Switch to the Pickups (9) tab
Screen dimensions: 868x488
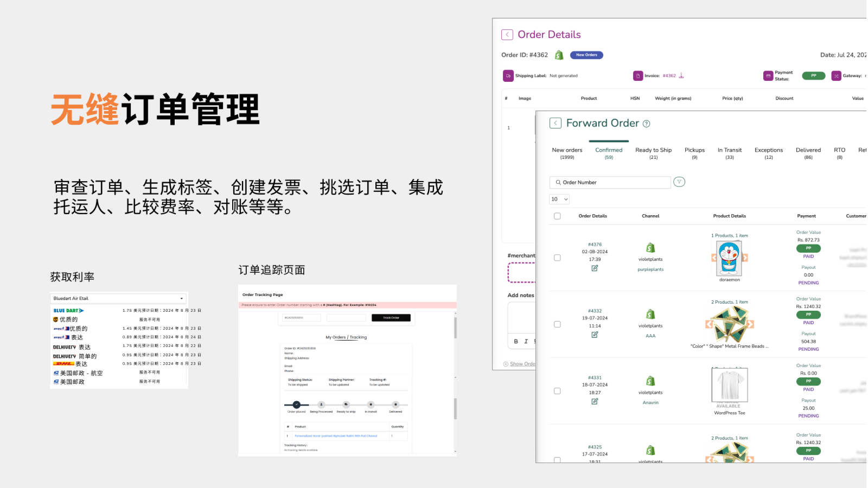(694, 153)
